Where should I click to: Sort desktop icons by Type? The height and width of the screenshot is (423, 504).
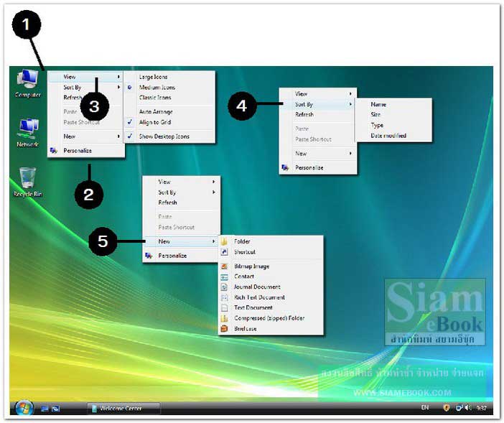point(393,125)
